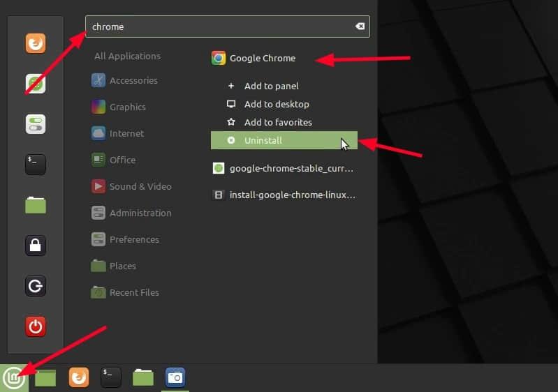
Task: Click the search field containing chrome
Action: pos(216,27)
